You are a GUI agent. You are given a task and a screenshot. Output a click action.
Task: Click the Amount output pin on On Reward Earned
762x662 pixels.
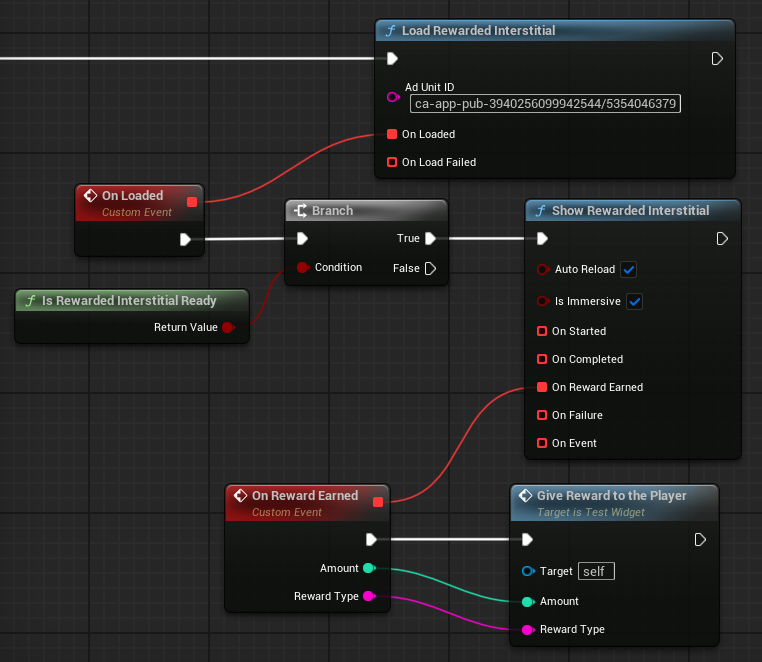coord(368,568)
